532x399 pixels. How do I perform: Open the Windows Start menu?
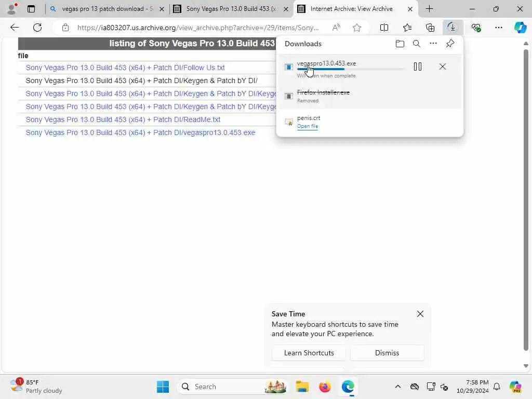click(163, 387)
